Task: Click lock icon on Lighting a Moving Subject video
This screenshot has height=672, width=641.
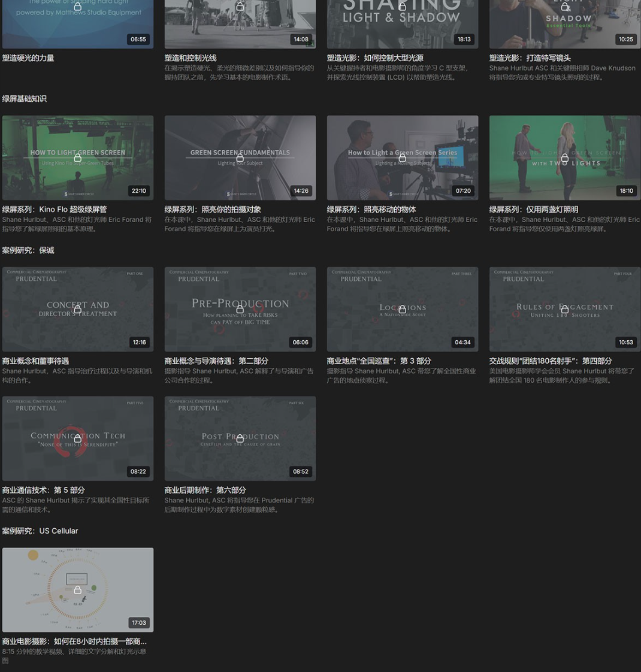Action: pyautogui.click(x=402, y=158)
